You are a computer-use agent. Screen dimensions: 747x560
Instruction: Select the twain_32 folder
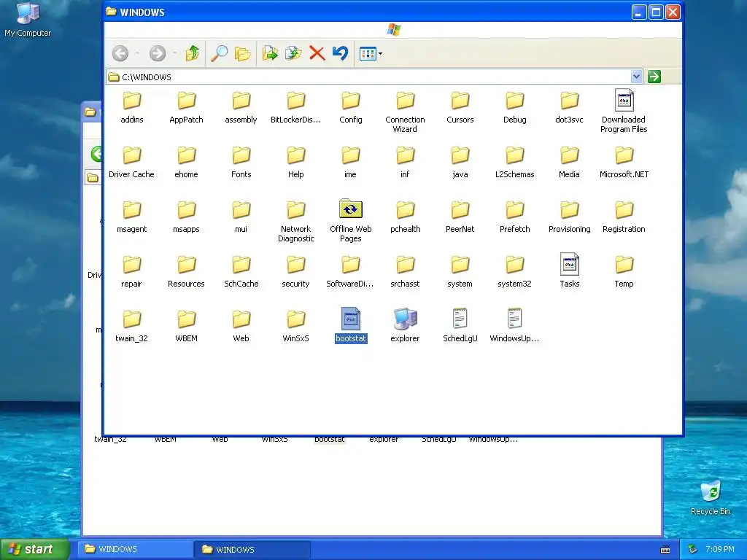[x=131, y=326]
